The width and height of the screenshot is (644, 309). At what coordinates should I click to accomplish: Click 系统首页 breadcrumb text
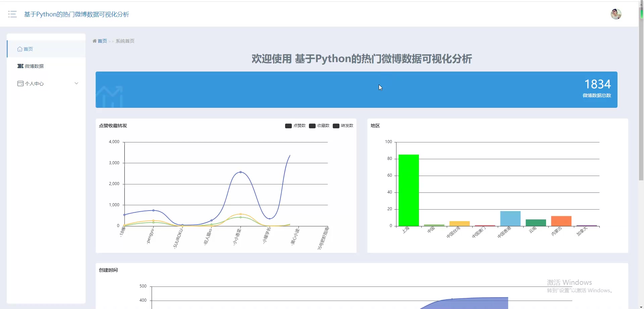coord(125,41)
